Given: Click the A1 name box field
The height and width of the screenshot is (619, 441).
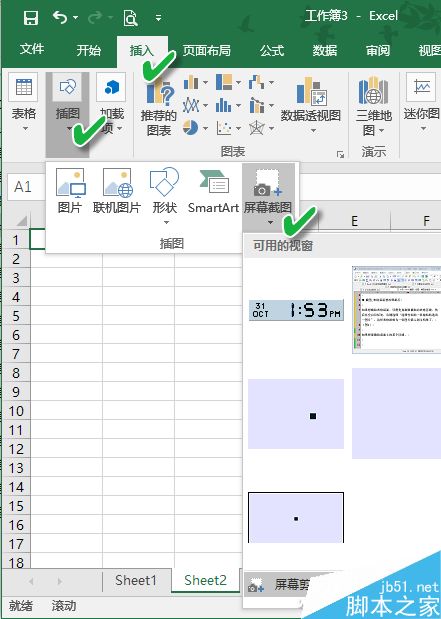Looking at the screenshot, I should [24, 187].
